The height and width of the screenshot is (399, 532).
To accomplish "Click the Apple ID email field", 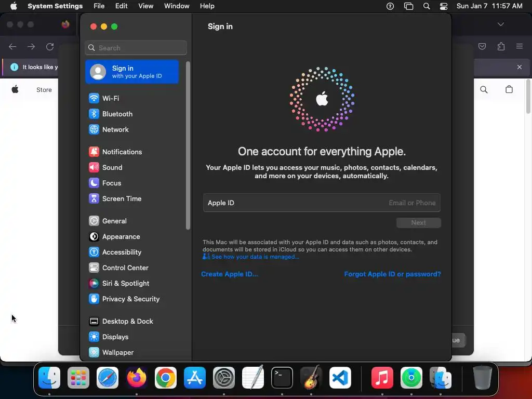I will pyautogui.click(x=322, y=203).
